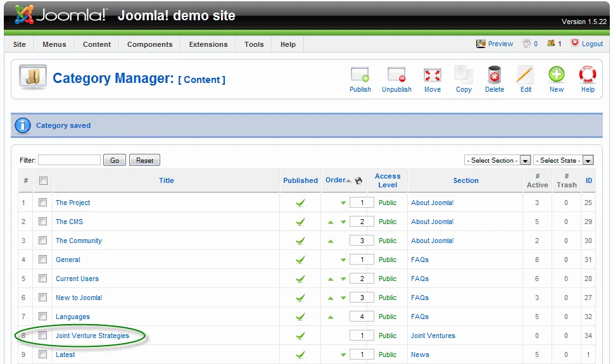Check the box for The CMS
This screenshot has width=613, height=364.
42,222
